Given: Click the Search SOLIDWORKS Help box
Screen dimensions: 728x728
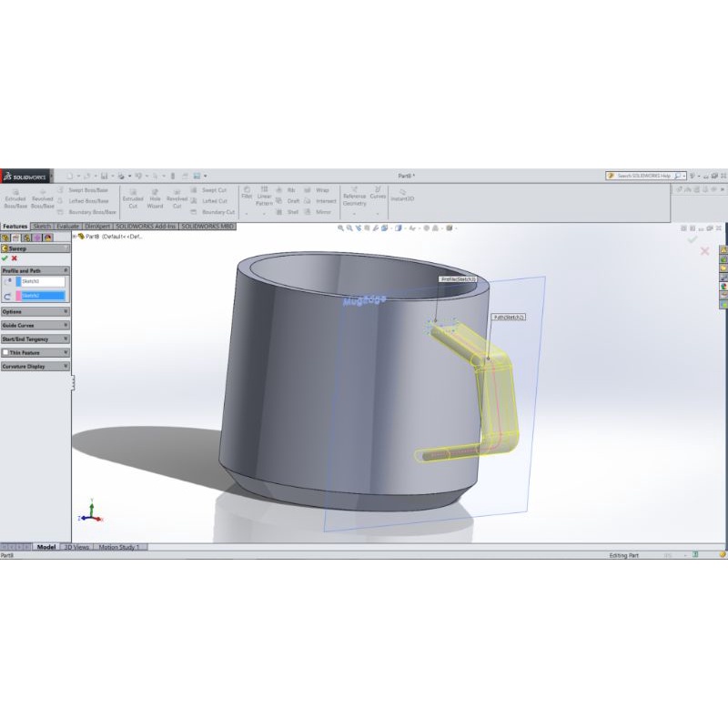Looking at the screenshot, I should point(644,176).
